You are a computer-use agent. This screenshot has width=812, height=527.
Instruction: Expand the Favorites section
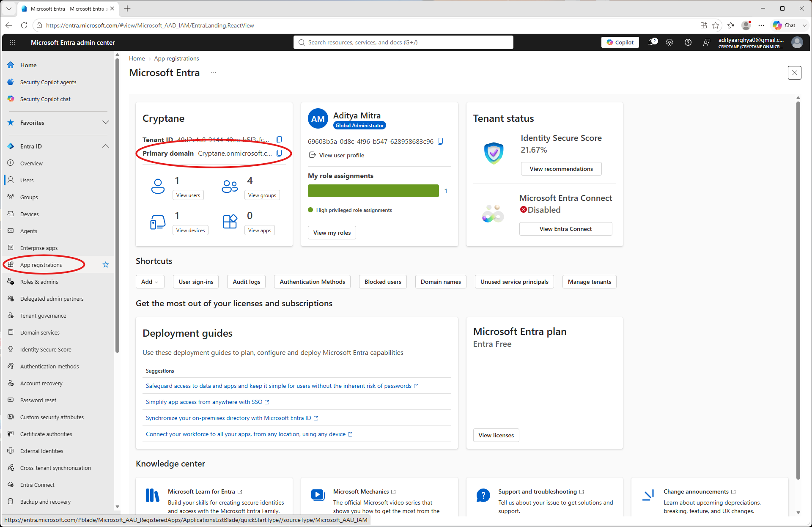pyautogui.click(x=106, y=122)
